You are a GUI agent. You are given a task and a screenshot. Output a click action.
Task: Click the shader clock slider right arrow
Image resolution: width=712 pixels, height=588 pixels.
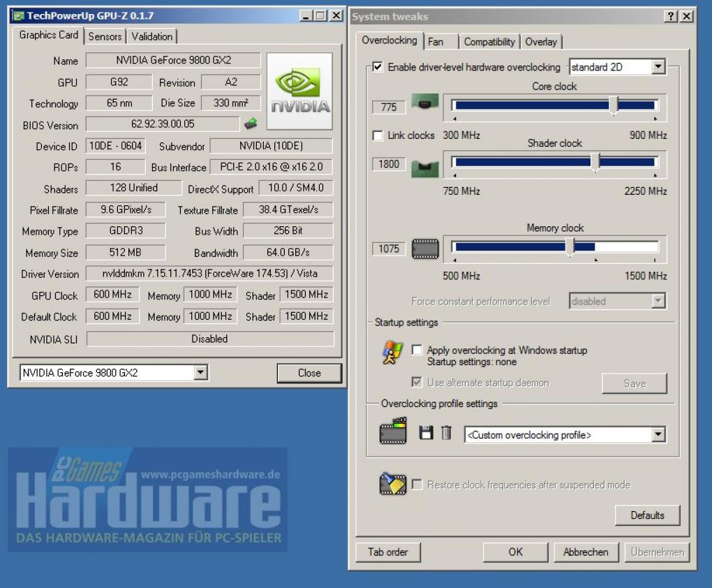pos(655,175)
